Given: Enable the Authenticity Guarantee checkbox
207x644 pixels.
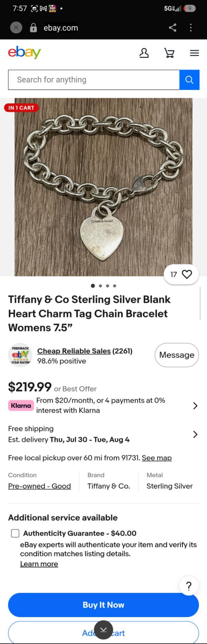Looking at the screenshot, I should 15,533.
